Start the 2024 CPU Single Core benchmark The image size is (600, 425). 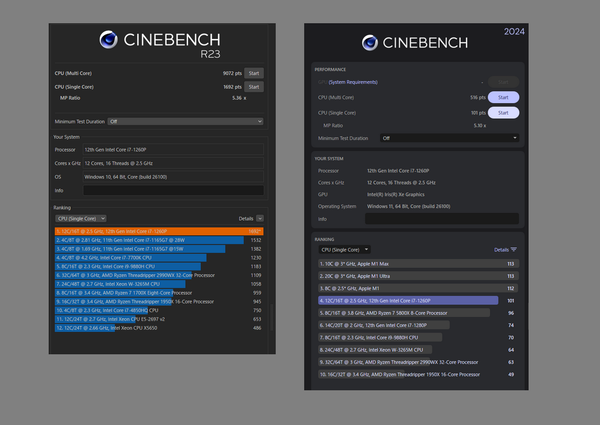[x=503, y=112]
